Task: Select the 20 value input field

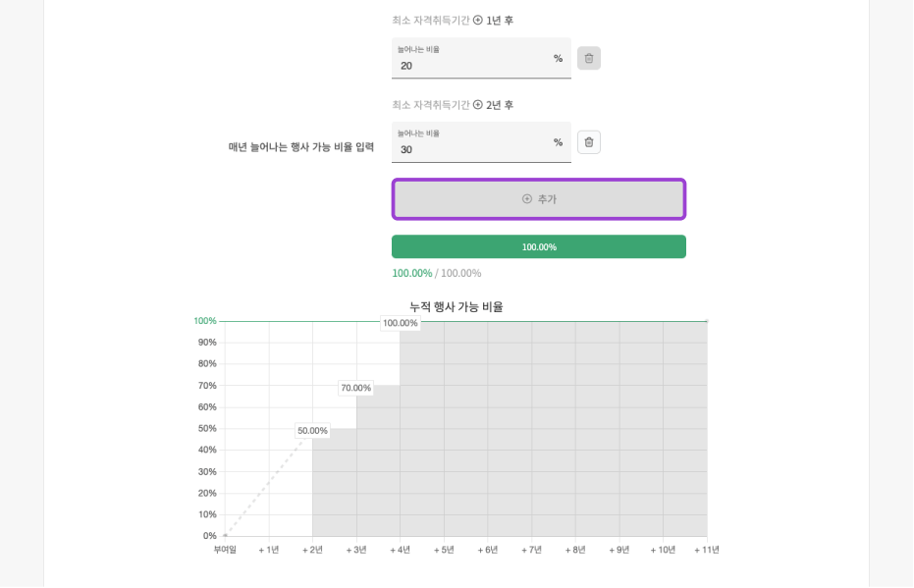Action: coord(461,63)
